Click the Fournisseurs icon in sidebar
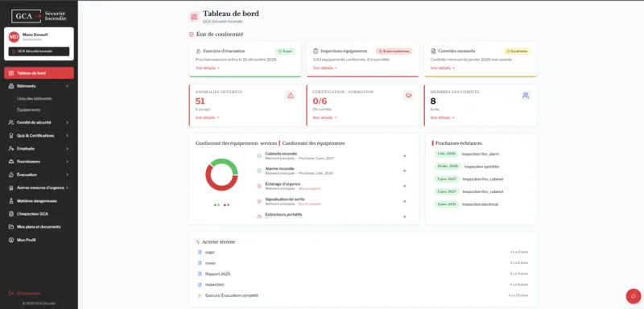 point(11,162)
